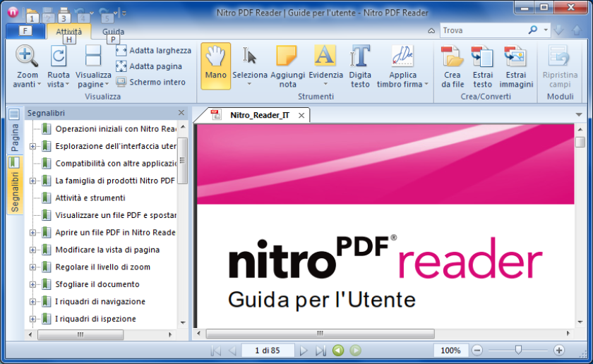Viewport: 593px width, 364px height.
Task: Open Ruota vista dropdown arrow
Action: 67,84
